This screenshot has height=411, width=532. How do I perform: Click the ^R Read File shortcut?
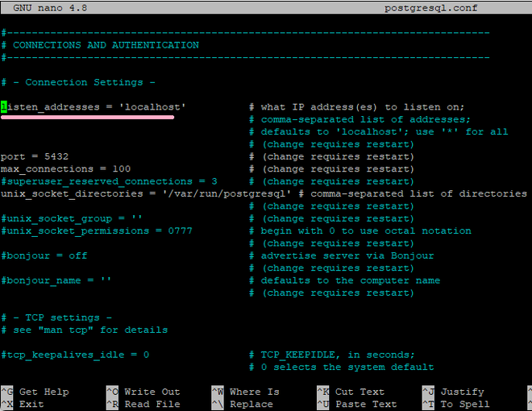pos(143,405)
